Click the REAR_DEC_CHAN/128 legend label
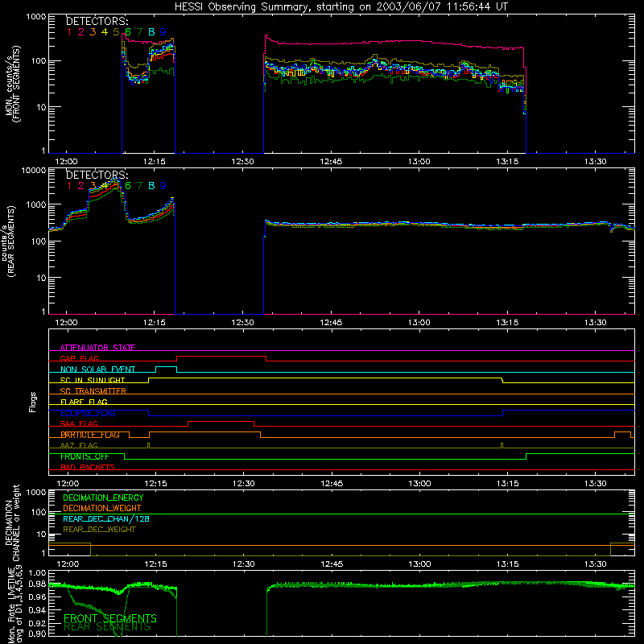This screenshot has height=644, width=644. pos(106,518)
